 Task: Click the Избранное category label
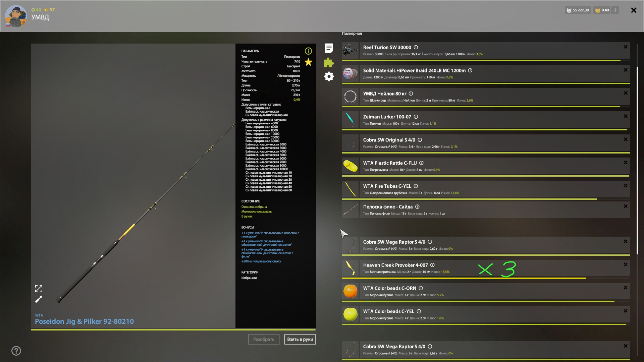click(249, 278)
